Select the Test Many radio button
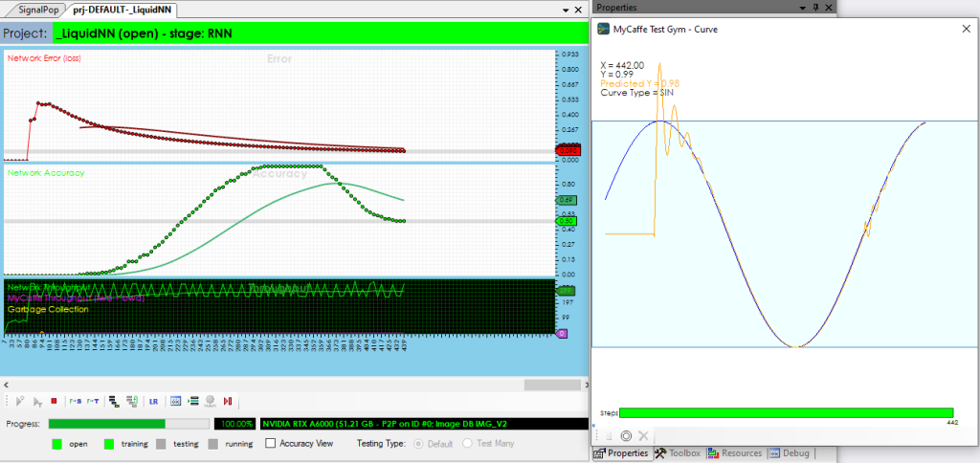The image size is (980, 463). pos(468,444)
